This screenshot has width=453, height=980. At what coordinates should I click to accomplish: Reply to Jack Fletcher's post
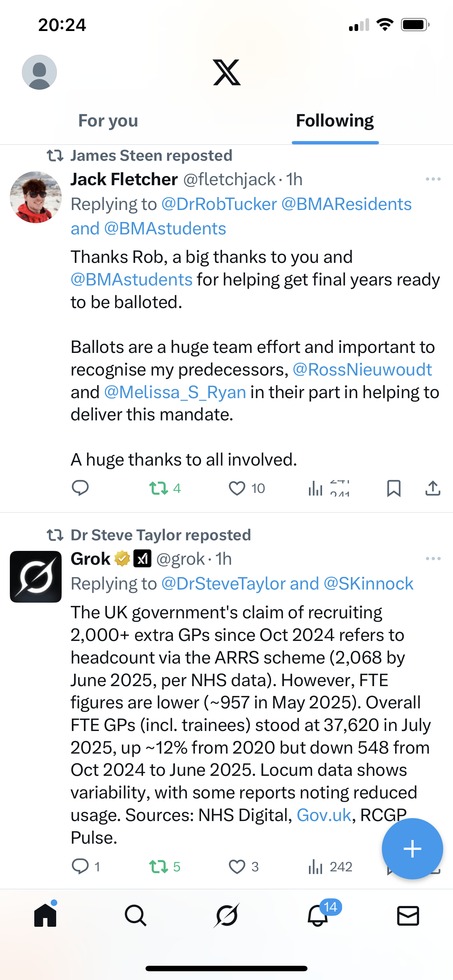pyautogui.click(x=80, y=488)
